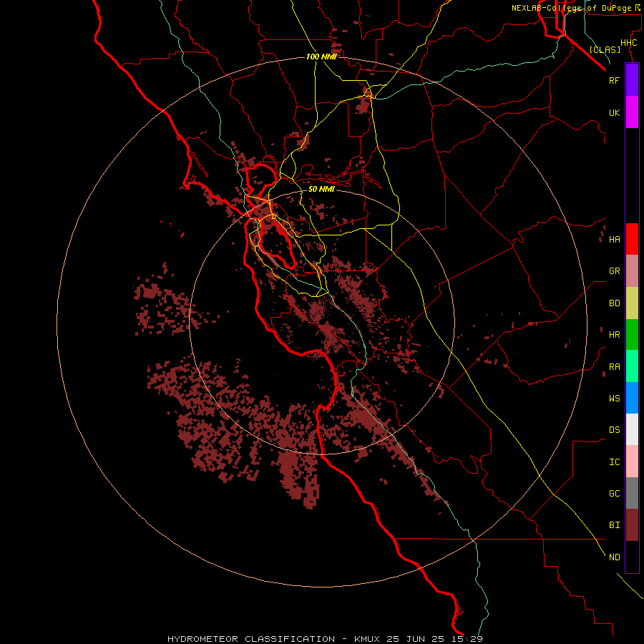Click the black ND legend swatch

(x=632, y=557)
